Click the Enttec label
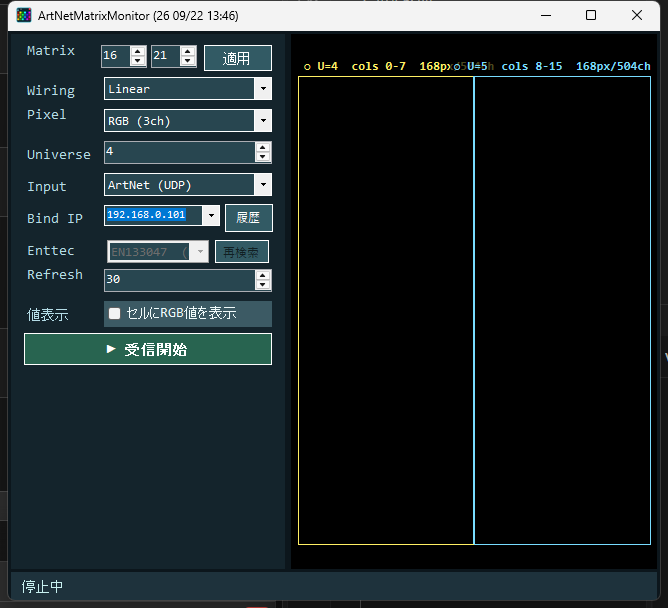 click(x=51, y=251)
